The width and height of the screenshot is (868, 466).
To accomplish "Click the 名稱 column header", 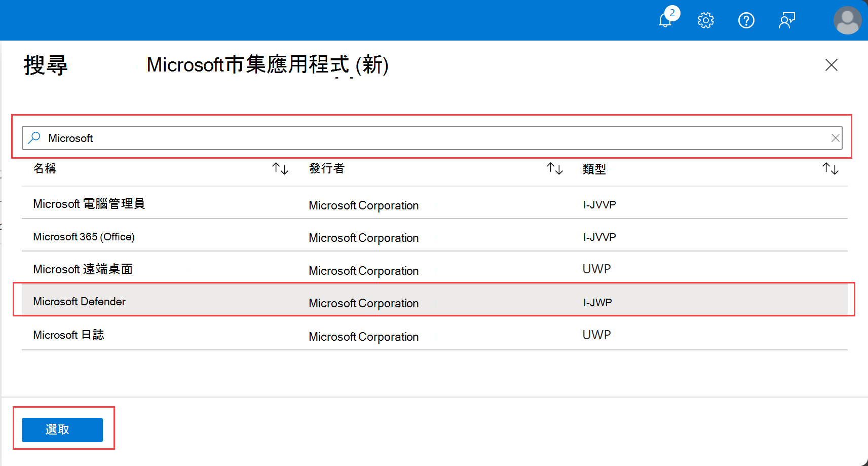I will point(45,168).
